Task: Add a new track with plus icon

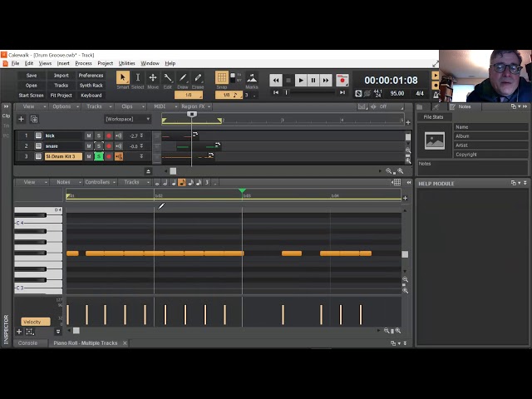Action: click(x=21, y=119)
